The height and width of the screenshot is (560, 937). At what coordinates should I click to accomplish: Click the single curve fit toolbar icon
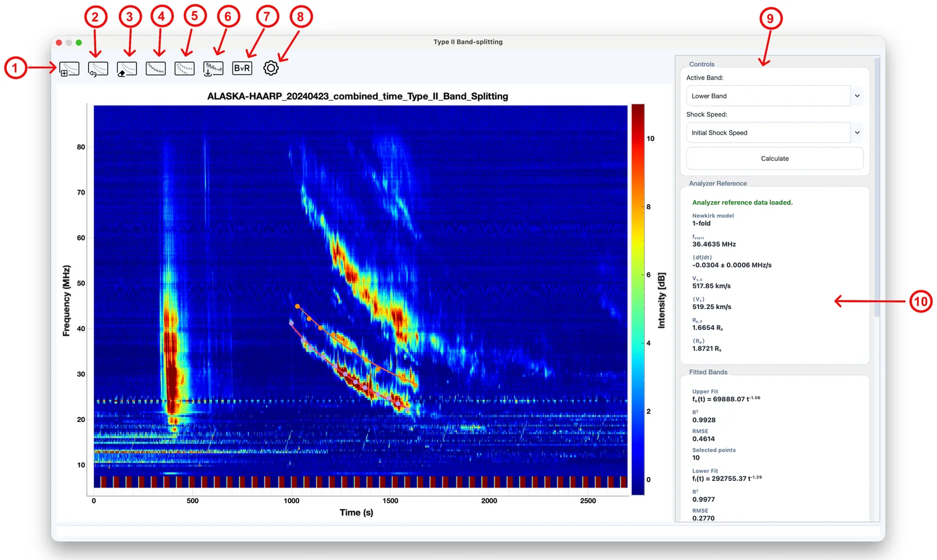coord(155,68)
